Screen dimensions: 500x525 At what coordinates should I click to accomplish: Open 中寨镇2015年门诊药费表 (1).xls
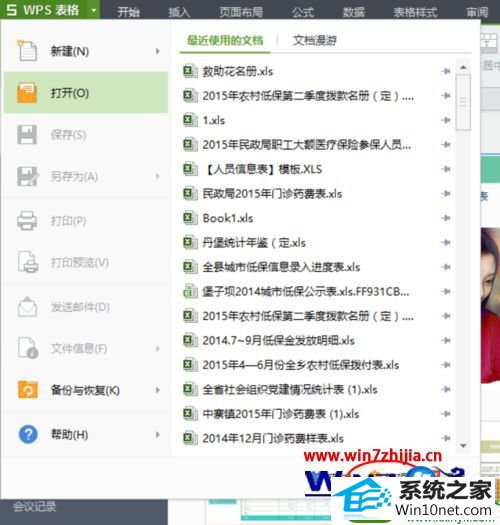click(x=281, y=414)
